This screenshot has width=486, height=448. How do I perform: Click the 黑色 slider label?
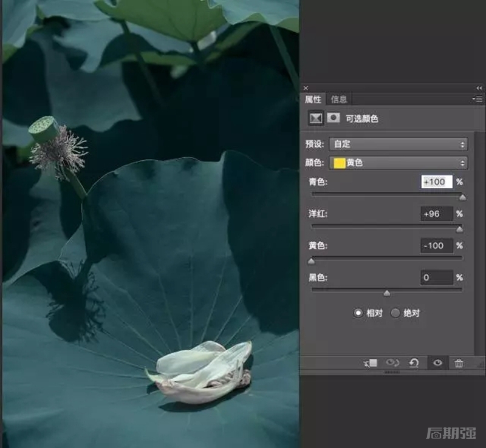point(318,277)
